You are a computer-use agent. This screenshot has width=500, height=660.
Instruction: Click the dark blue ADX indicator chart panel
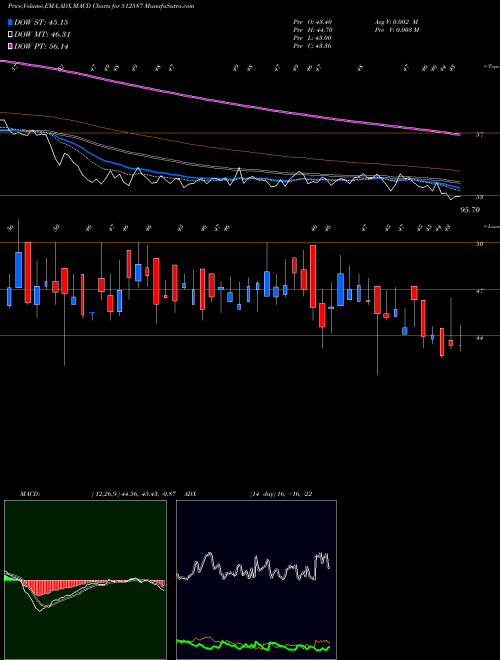pyautogui.click(x=256, y=580)
